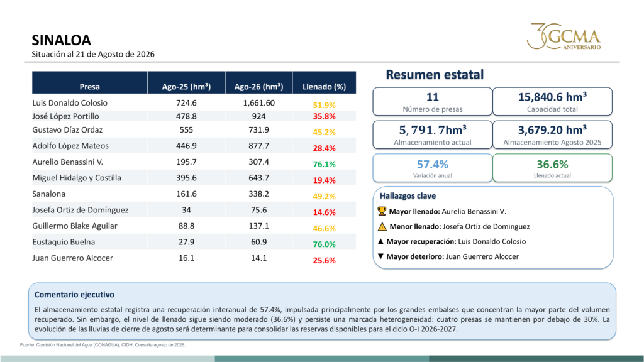This screenshot has height=362, width=644.
Task: Click the red 14.6% Josefa Ortiz value
Action: (324, 212)
